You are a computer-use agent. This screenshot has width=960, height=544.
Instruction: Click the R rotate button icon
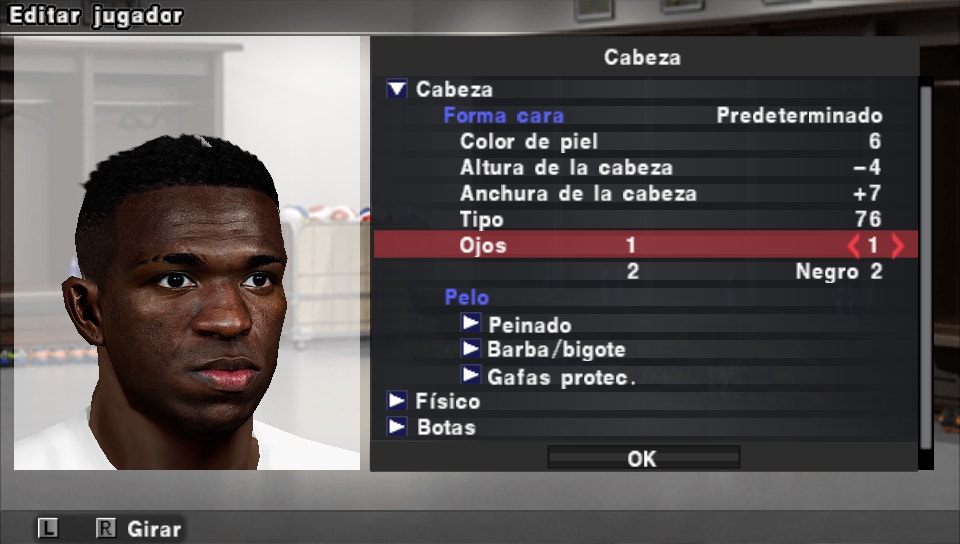106,528
